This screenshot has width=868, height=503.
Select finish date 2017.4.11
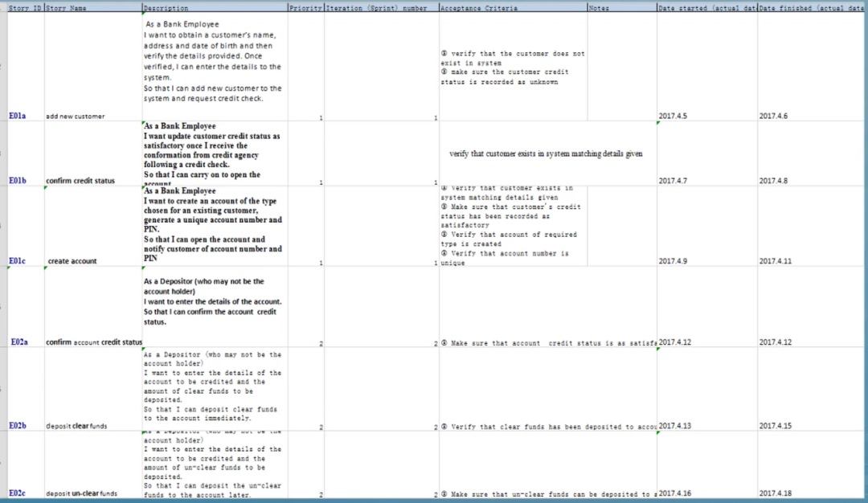pos(775,260)
